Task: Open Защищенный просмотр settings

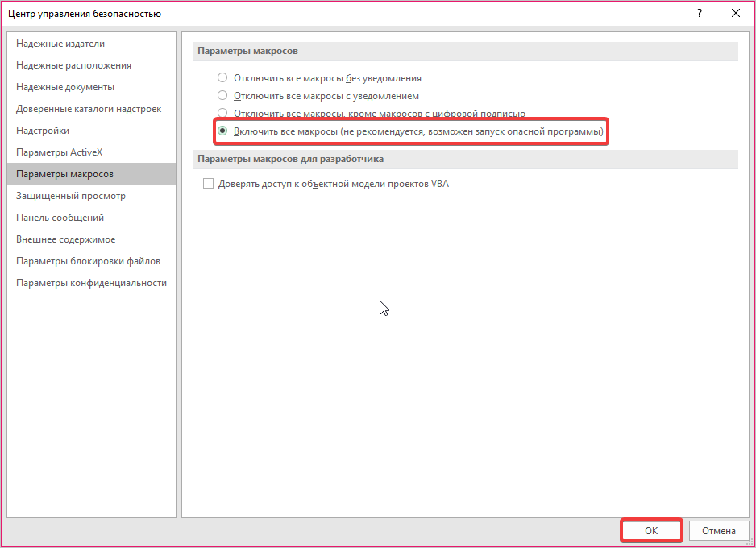Action: point(71,196)
